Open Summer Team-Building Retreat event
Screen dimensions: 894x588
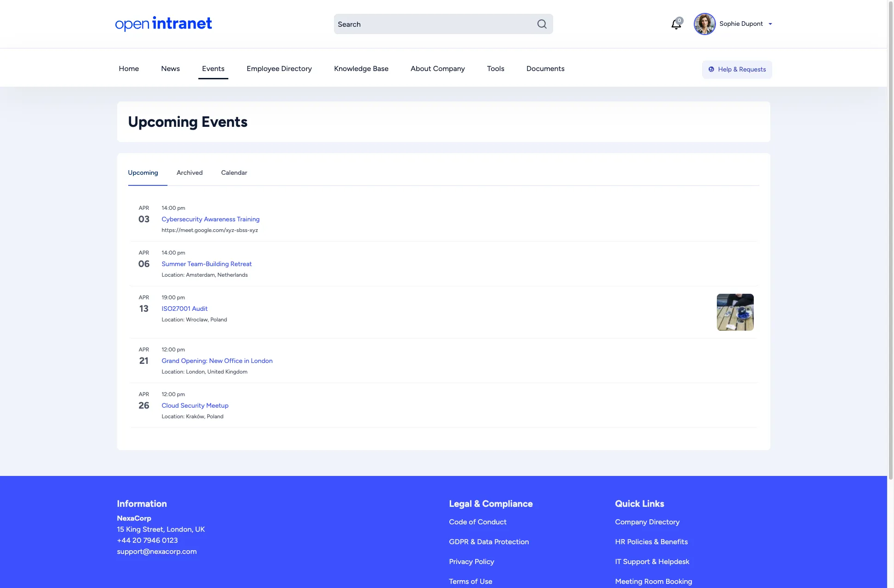[x=207, y=264]
